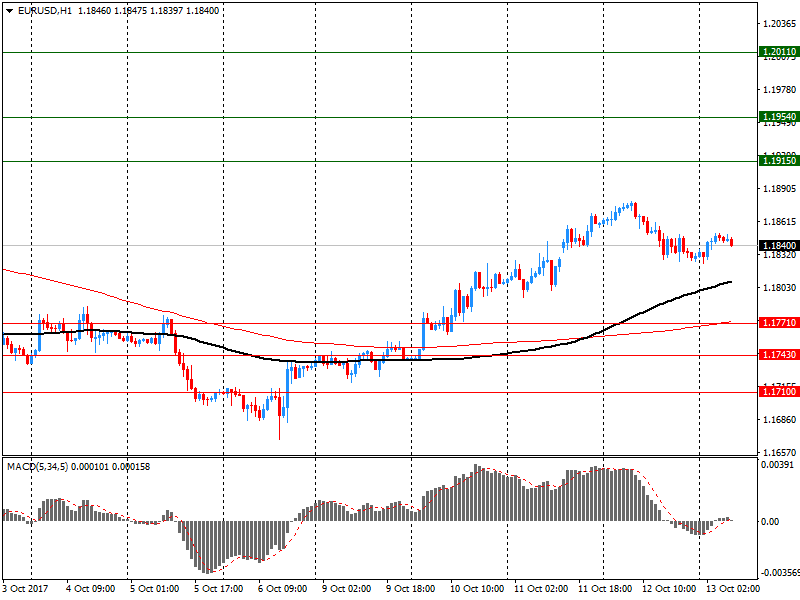
Task: Click the 9 Oct 02:00 time label
Action: (x=346, y=589)
